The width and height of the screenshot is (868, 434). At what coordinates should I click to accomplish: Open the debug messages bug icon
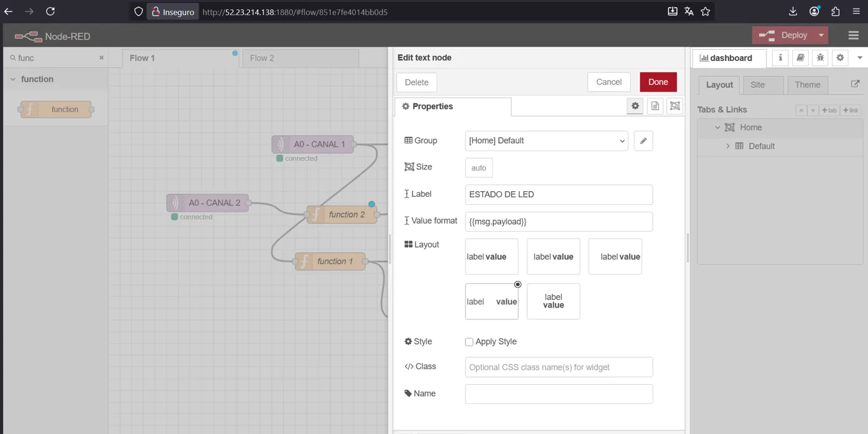click(x=820, y=58)
